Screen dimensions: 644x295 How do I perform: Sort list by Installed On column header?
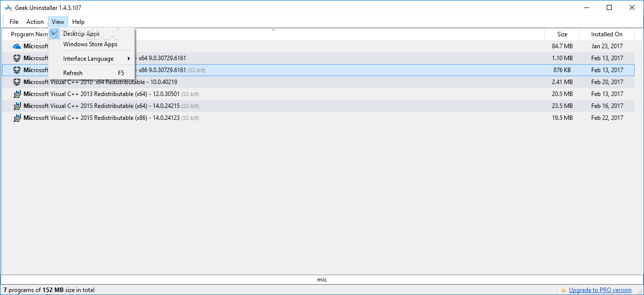[x=607, y=34]
